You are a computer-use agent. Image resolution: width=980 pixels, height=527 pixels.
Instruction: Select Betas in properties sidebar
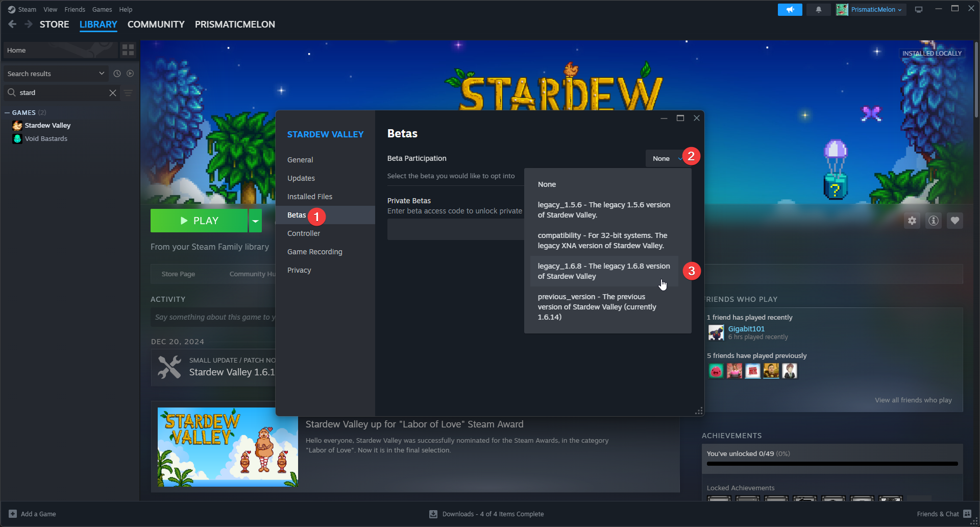[325, 215]
